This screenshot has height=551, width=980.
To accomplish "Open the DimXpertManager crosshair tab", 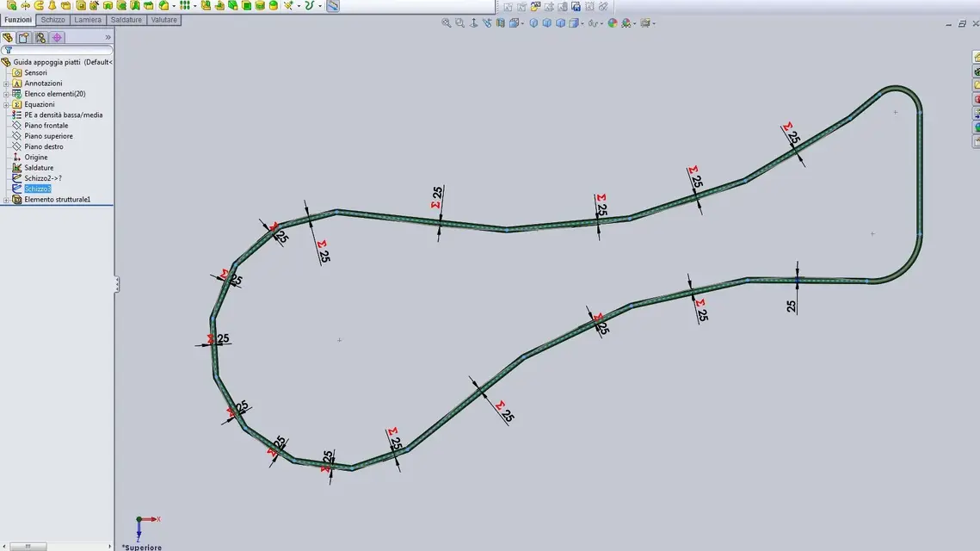I will [57, 38].
